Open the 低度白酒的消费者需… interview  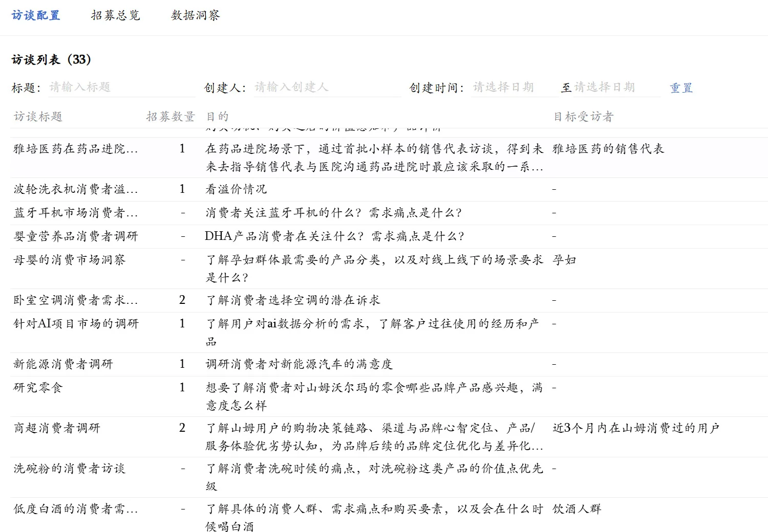[76, 509]
